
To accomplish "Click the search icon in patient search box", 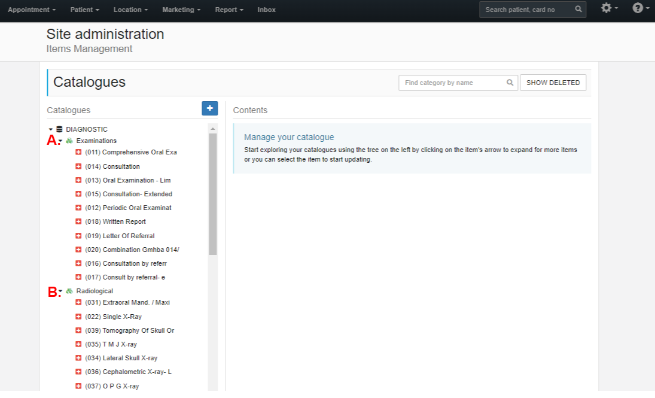I will tap(578, 9).
